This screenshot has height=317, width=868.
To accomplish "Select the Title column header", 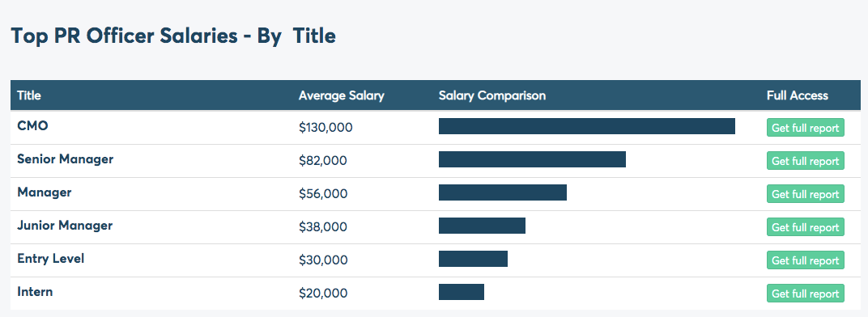I will point(29,95).
